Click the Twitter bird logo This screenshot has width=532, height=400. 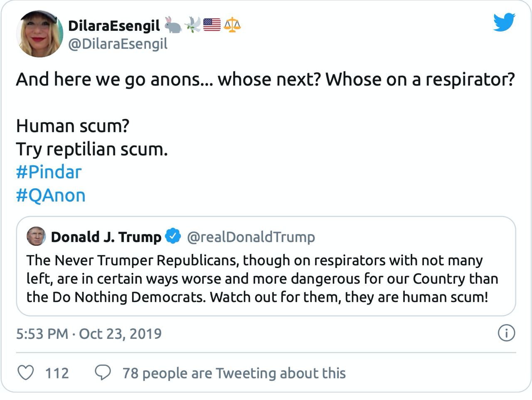click(504, 22)
